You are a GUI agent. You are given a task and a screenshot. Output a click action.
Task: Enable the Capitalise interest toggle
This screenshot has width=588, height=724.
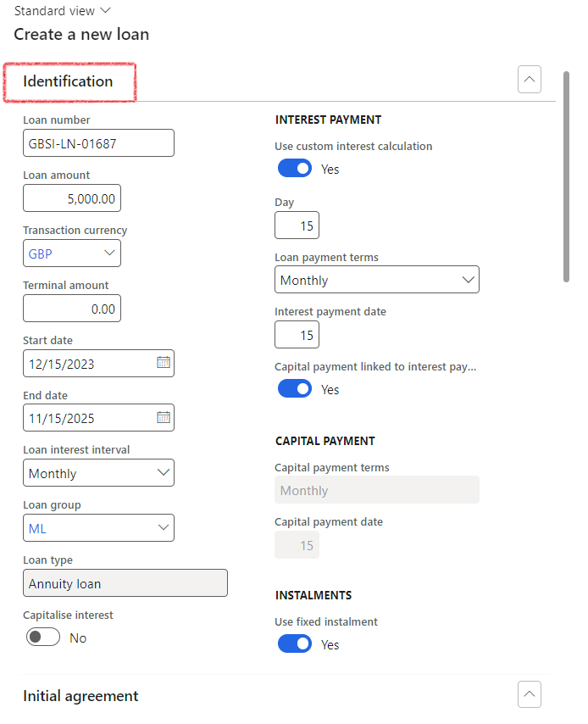(43, 638)
